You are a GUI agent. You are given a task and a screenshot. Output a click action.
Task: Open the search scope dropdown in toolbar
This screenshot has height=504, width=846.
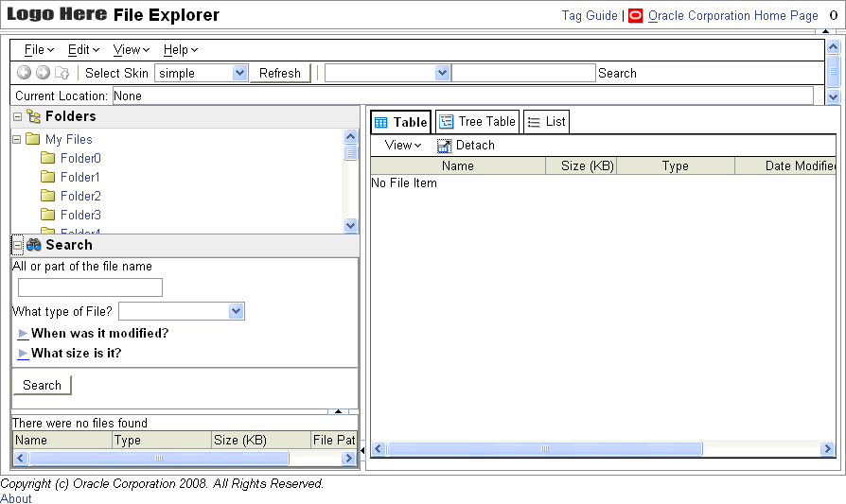442,73
